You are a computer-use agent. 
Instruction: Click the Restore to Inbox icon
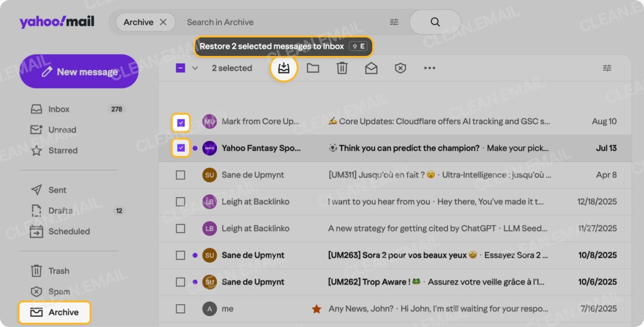click(x=284, y=68)
